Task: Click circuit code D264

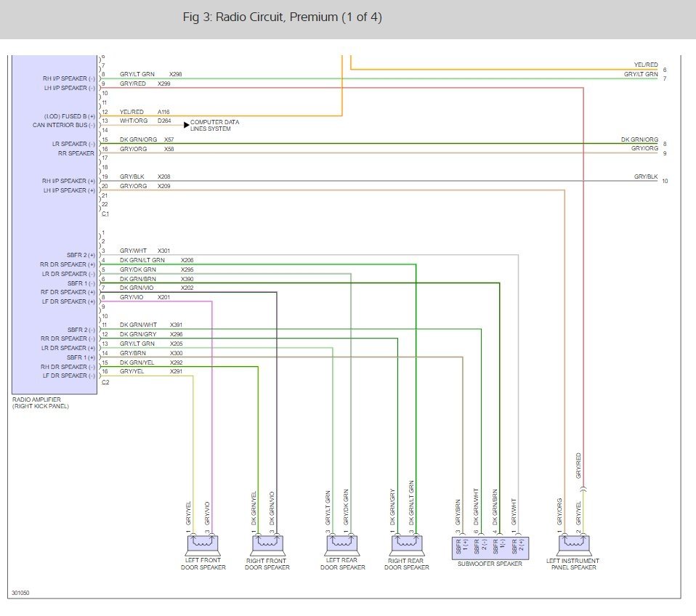Action: 164,121
